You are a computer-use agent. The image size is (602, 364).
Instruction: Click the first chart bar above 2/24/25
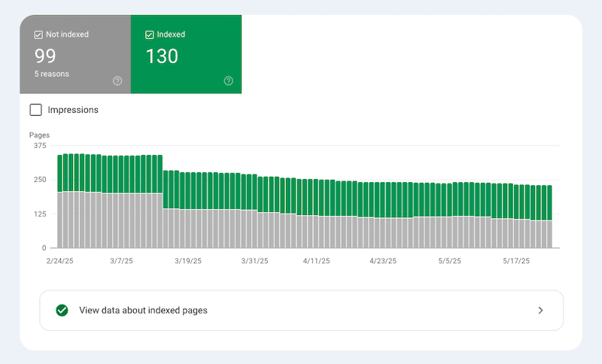coord(60,202)
